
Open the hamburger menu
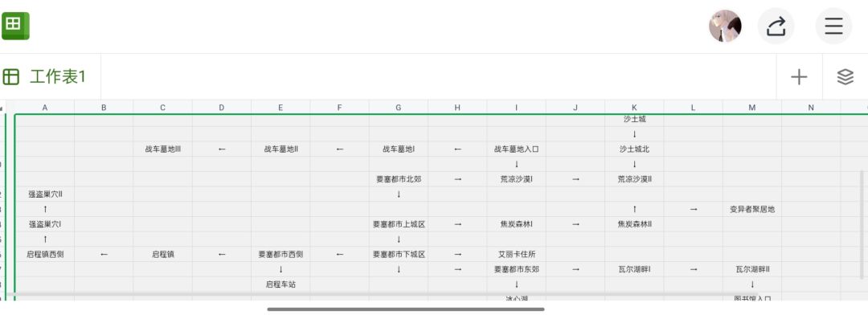point(833,26)
